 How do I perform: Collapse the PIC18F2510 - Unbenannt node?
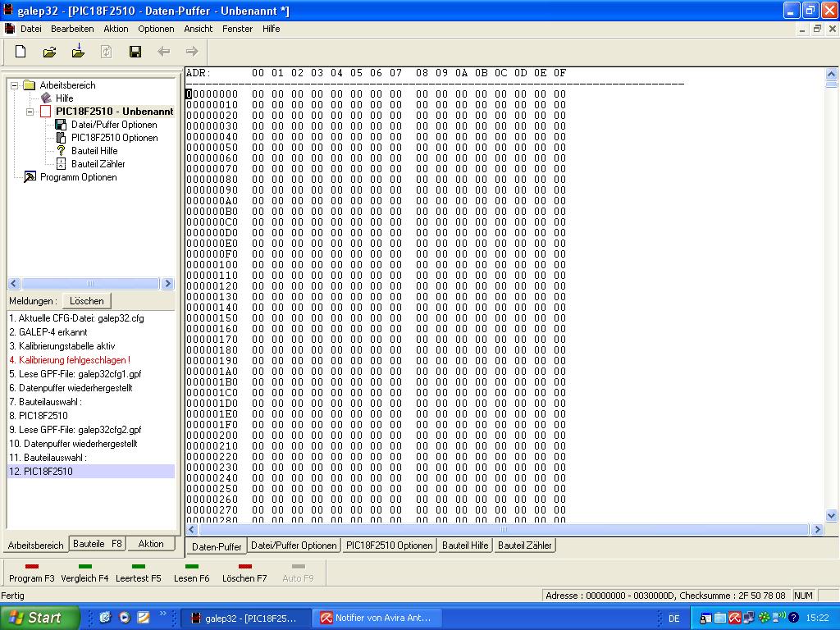point(30,112)
